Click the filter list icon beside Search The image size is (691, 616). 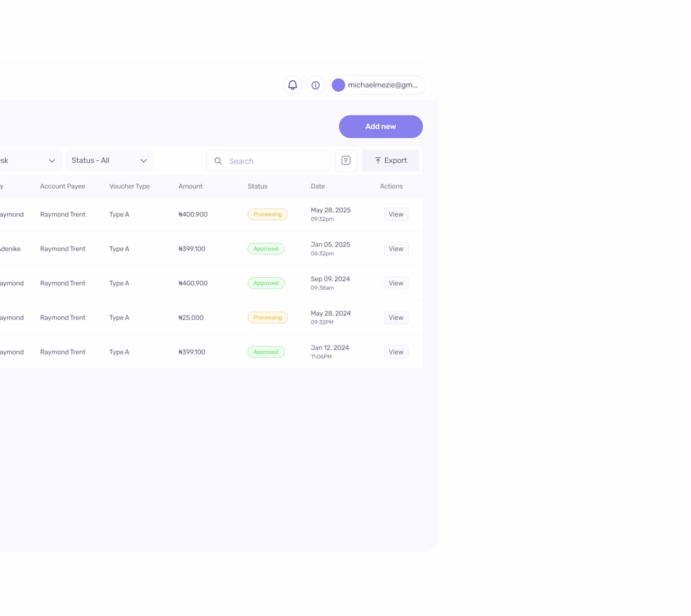[346, 160]
